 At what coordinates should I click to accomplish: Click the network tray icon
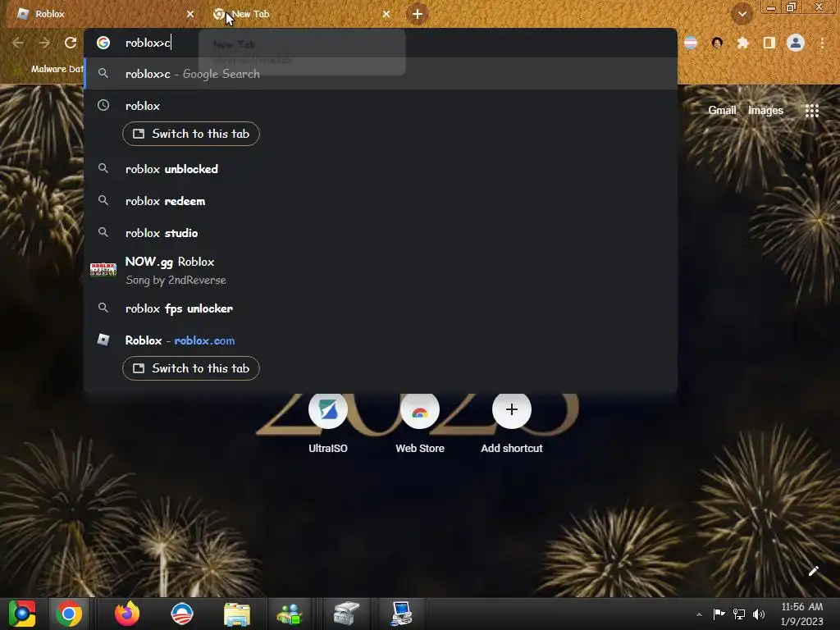(x=739, y=614)
